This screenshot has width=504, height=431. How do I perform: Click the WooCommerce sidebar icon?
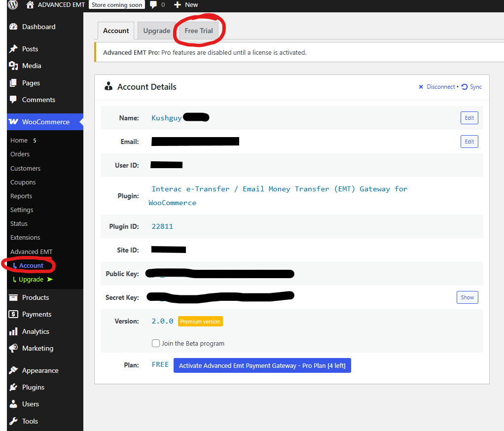coord(13,122)
